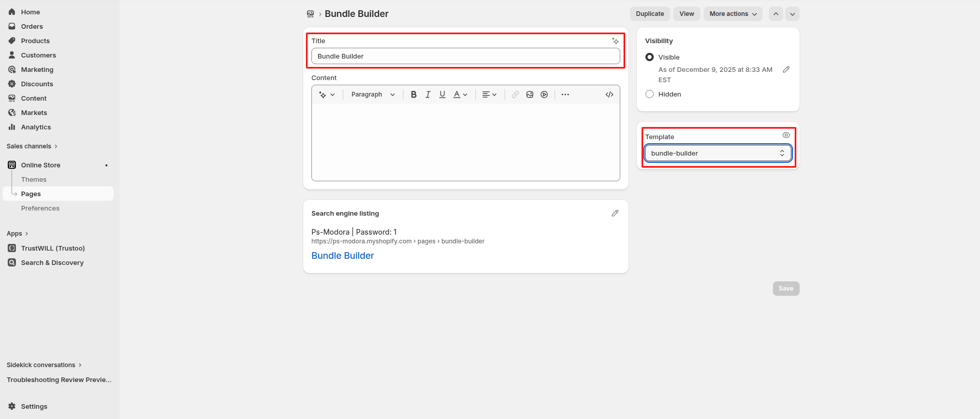
Task: Go to the previous page with the up arrow
Action: tap(776, 14)
